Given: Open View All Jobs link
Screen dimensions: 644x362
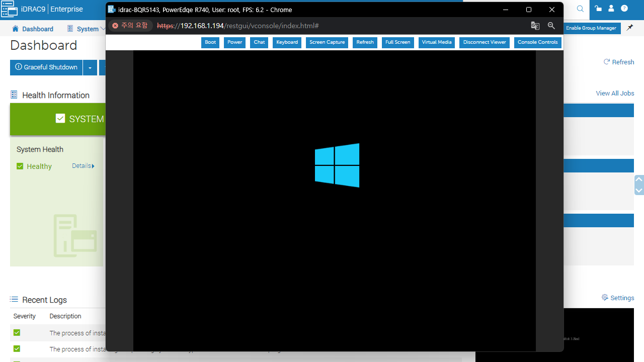Looking at the screenshot, I should [x=615, y=94].
